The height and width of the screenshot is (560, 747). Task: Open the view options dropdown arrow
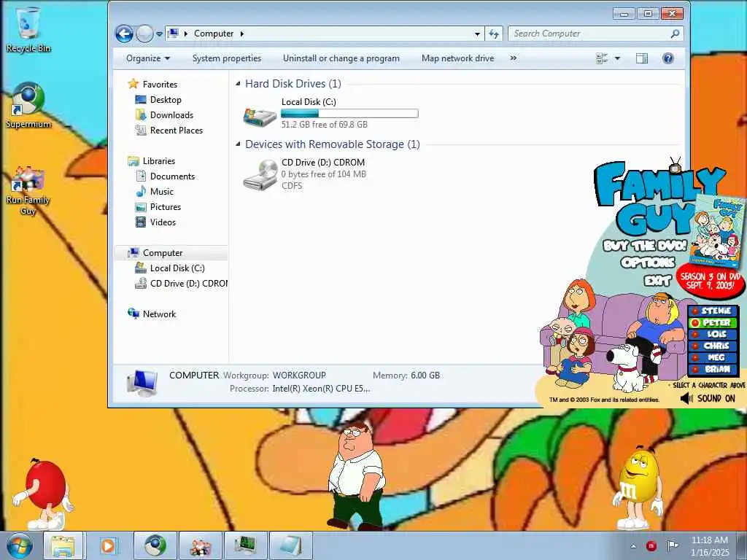click(617, 58)
